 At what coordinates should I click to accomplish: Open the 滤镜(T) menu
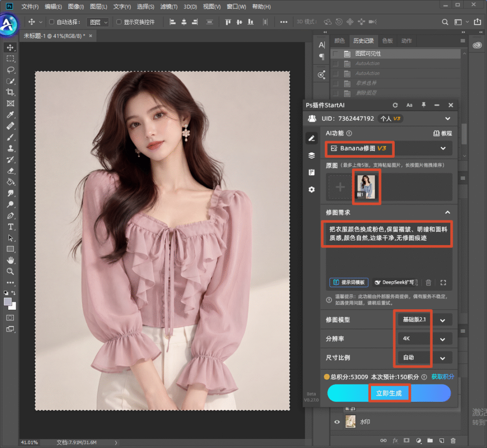tap(169, 7)
